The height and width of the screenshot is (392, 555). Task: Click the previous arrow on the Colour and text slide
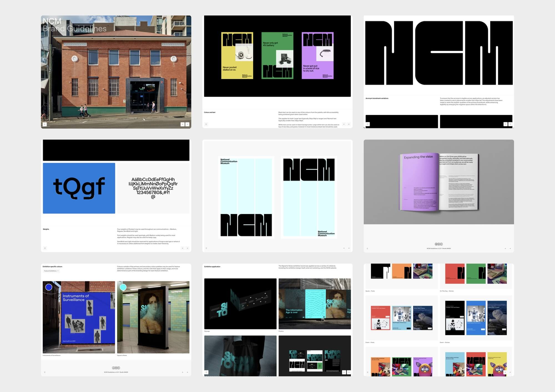(344, 124)
